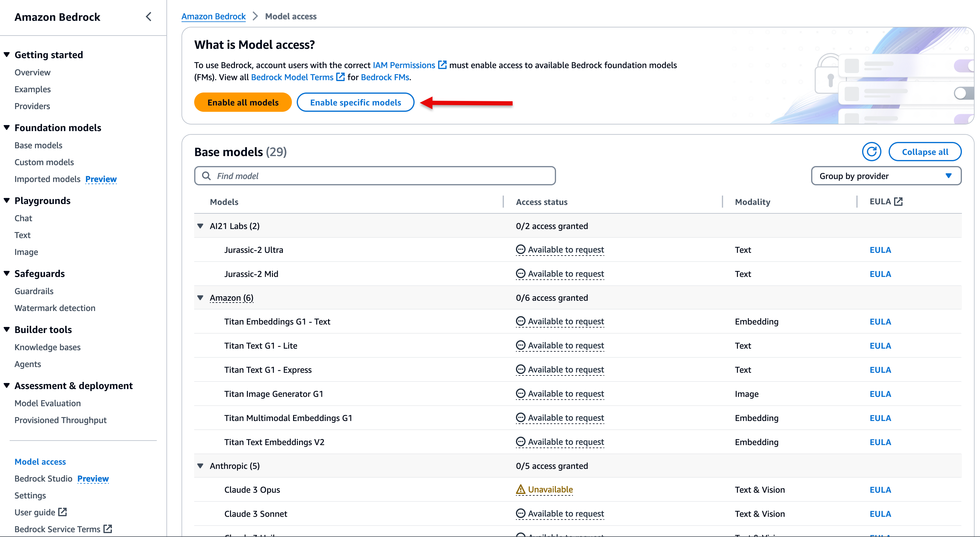Click warning icon next to Claude 3 Opus Unavailable
Viewport: 980px width, 537px height.
[520, 489]
